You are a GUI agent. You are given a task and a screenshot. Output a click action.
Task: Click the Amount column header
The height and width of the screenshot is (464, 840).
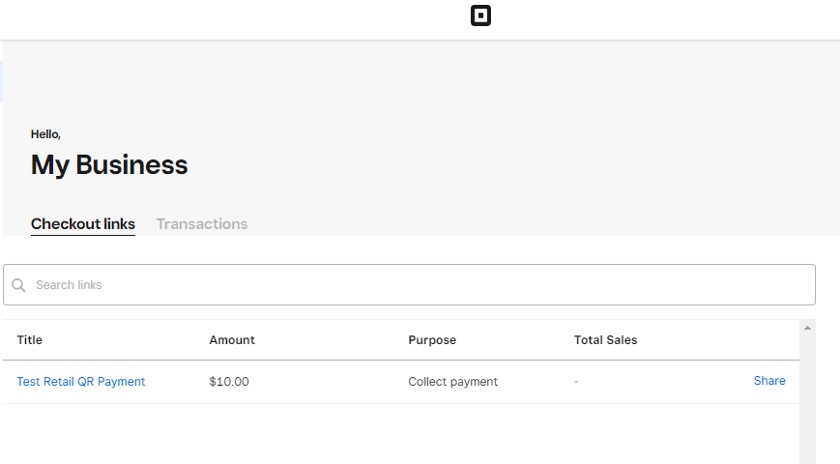click(x=232, y=340)
